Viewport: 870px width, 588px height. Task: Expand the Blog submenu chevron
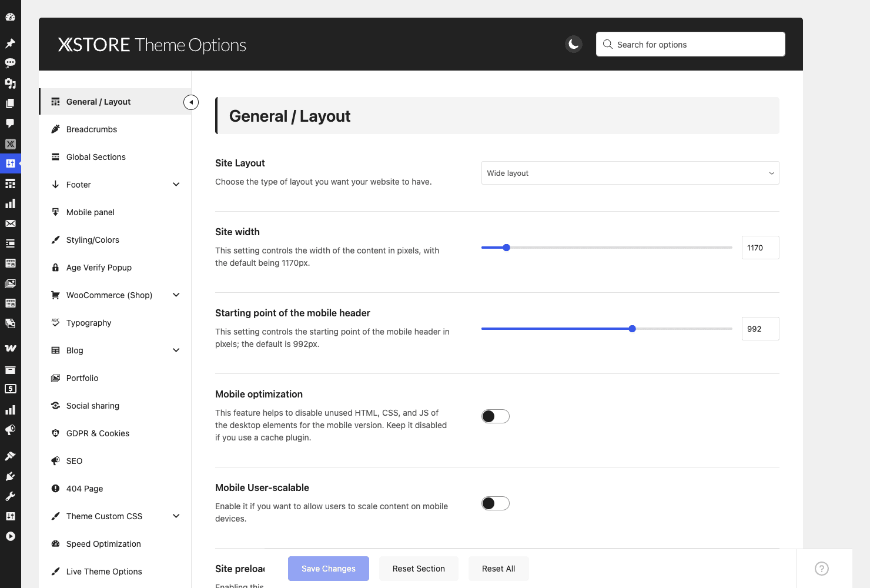176,350
